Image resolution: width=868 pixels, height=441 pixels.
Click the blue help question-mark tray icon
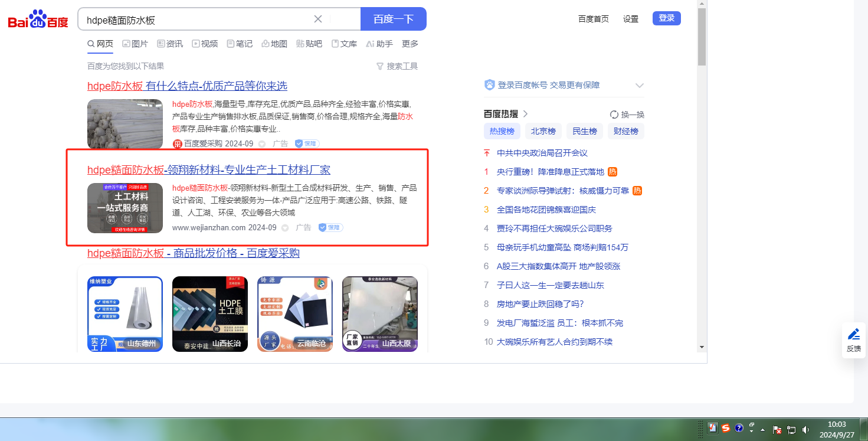(739, 429)
